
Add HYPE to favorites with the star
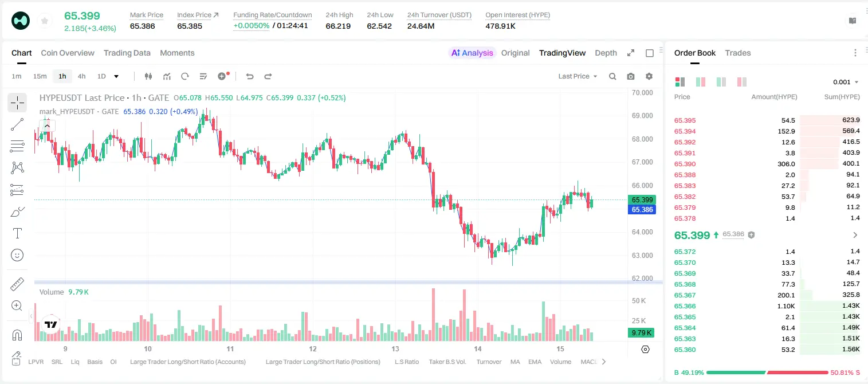[x=45, y=21]
